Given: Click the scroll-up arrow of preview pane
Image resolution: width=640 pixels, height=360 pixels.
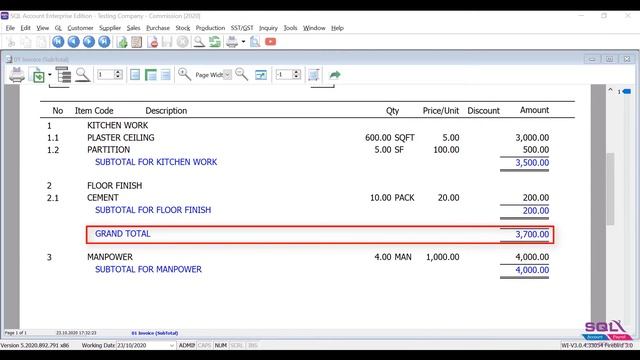Looking at the screenshot, I should (611, 90).
